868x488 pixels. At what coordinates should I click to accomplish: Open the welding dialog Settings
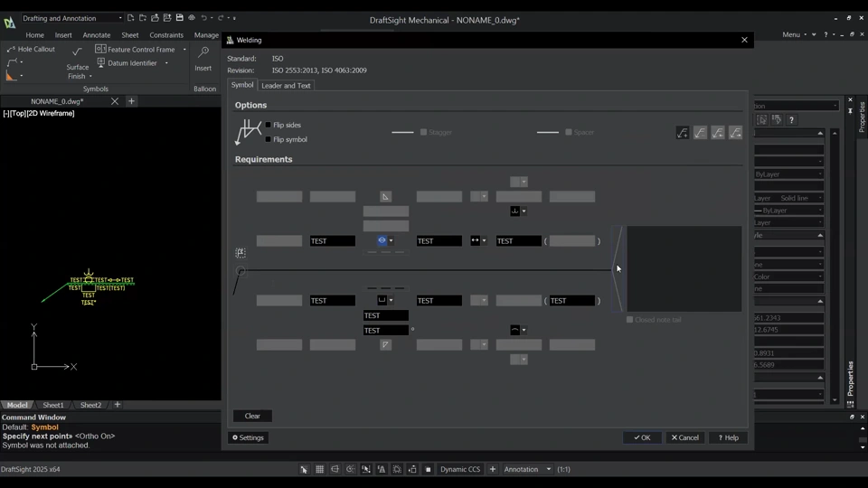(x=249, y=437)
